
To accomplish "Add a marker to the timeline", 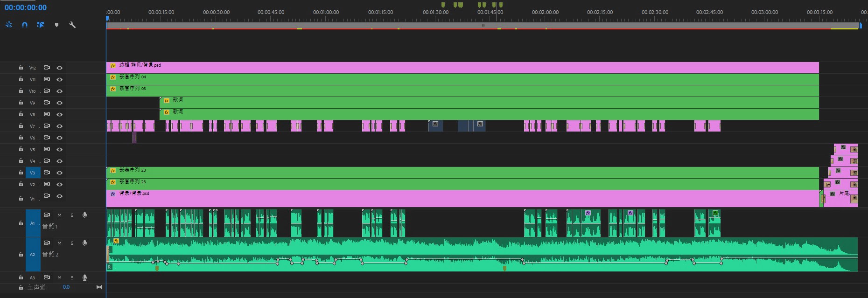I will click(x=56, y=25).
